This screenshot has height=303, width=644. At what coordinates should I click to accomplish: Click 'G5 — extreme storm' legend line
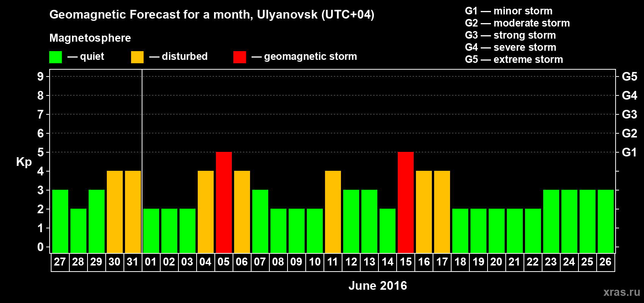514,59
